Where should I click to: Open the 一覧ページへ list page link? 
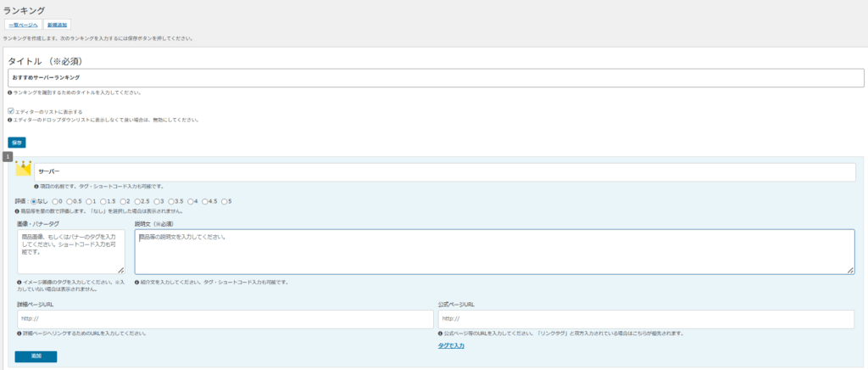click(x=23, y=25)
